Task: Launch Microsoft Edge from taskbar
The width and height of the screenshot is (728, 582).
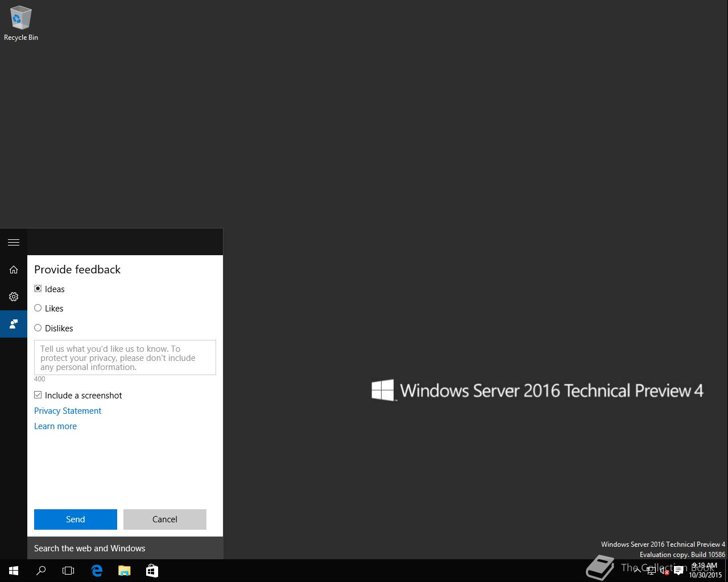Action: 97,571
